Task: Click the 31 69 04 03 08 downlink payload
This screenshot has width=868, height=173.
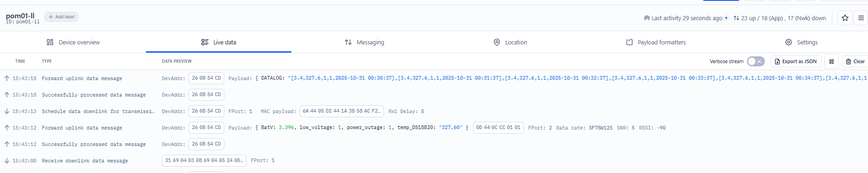Action: pyautogui.click(x=204, y=161)
